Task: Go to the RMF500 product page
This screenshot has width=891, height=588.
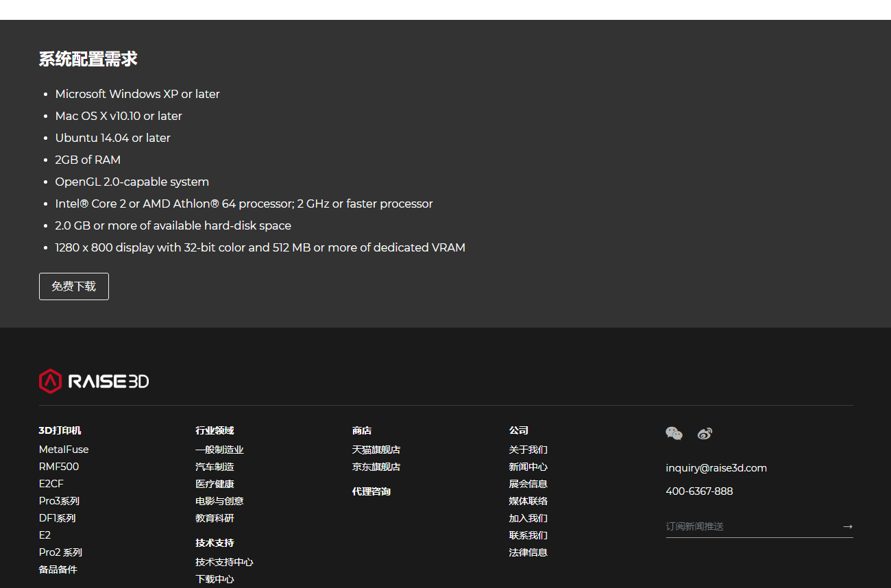Action: click(x=59, y=467)
